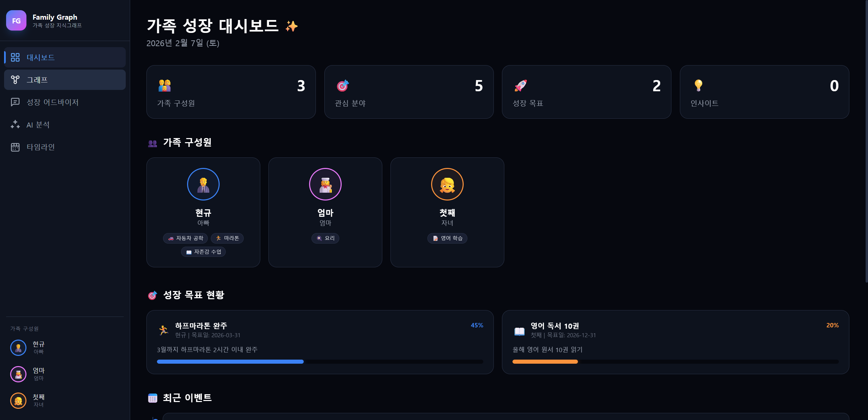Select 엄마's avatar in the sidebar list
This screenshot has width=868, height=420.
[x=18, y=374]
